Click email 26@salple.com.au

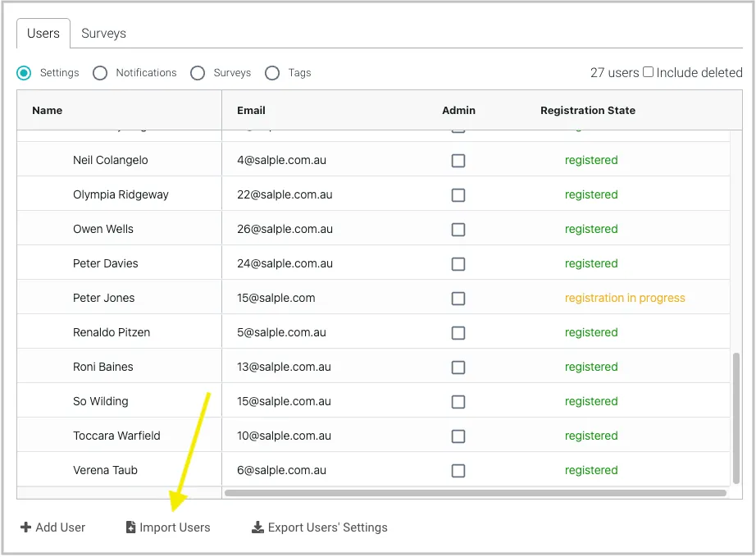click(285, 229)
